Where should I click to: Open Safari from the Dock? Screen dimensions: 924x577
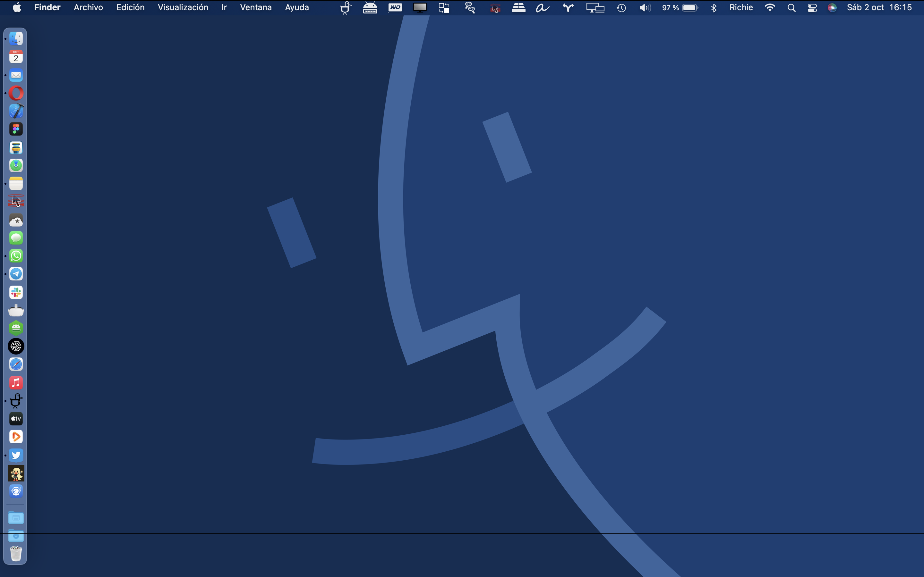click(16, 364)
